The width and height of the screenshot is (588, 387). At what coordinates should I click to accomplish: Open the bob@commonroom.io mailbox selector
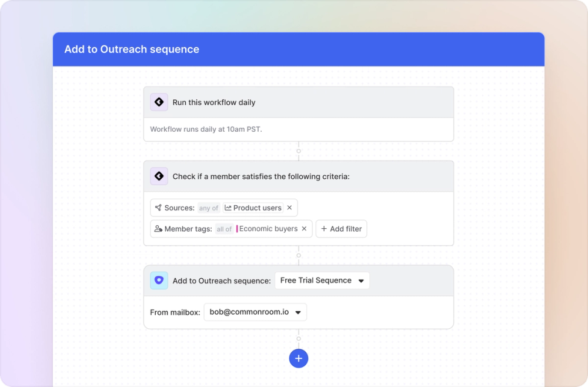coord(255,312)
